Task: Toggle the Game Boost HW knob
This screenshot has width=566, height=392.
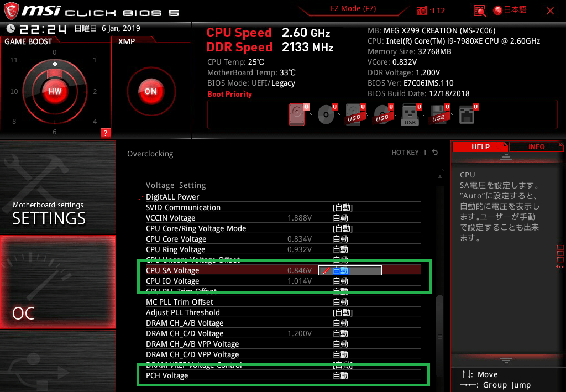Action: 55,91
